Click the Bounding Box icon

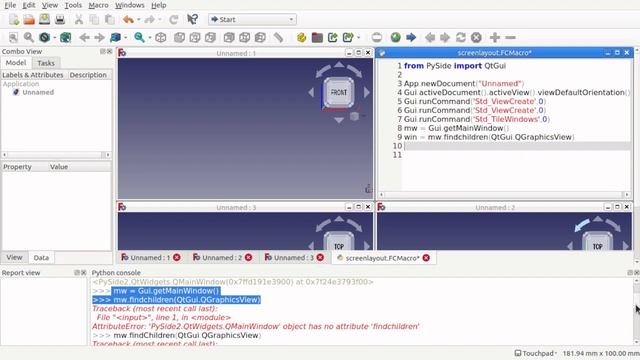pos(65,38)
